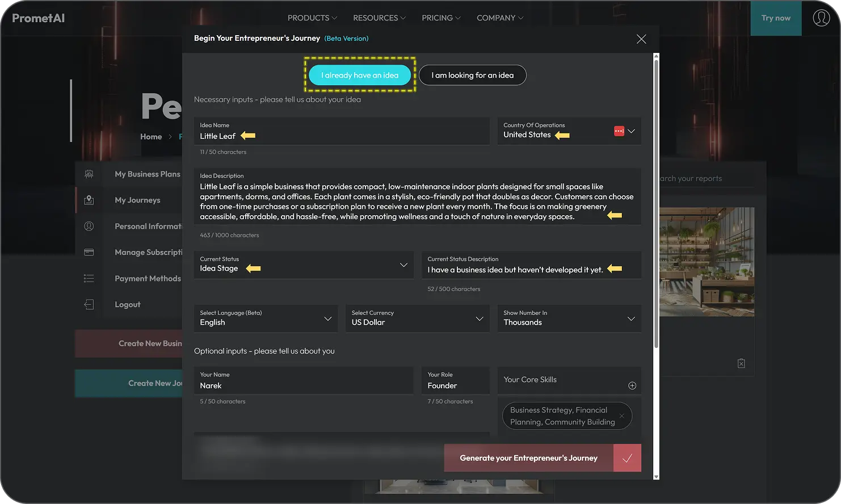Click the My Journeys map icon

[x=89, y=200]
